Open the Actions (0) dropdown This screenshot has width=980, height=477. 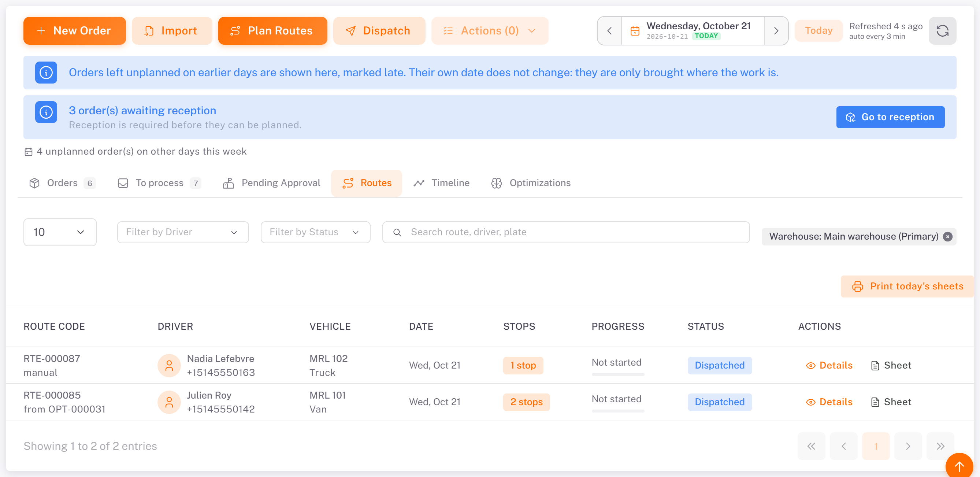490,31
